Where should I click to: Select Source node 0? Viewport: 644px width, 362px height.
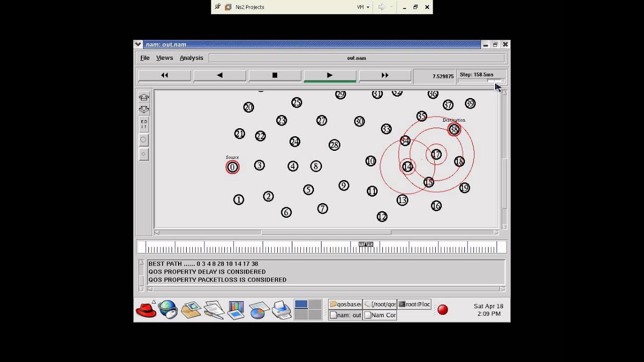point(232,167)
